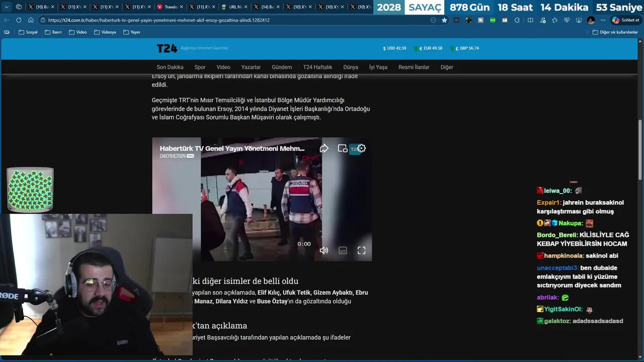Viewport: 644px width, 362px height.
Task: Expand Diğer sık kullanılanlar folder
Action: click(x=615, y=32)
